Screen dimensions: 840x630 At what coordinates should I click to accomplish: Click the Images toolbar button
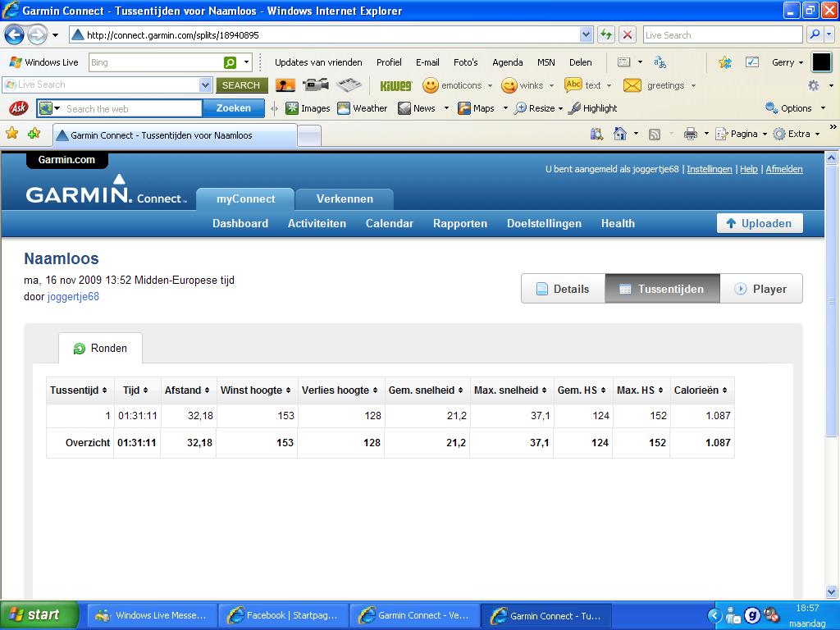308,108
